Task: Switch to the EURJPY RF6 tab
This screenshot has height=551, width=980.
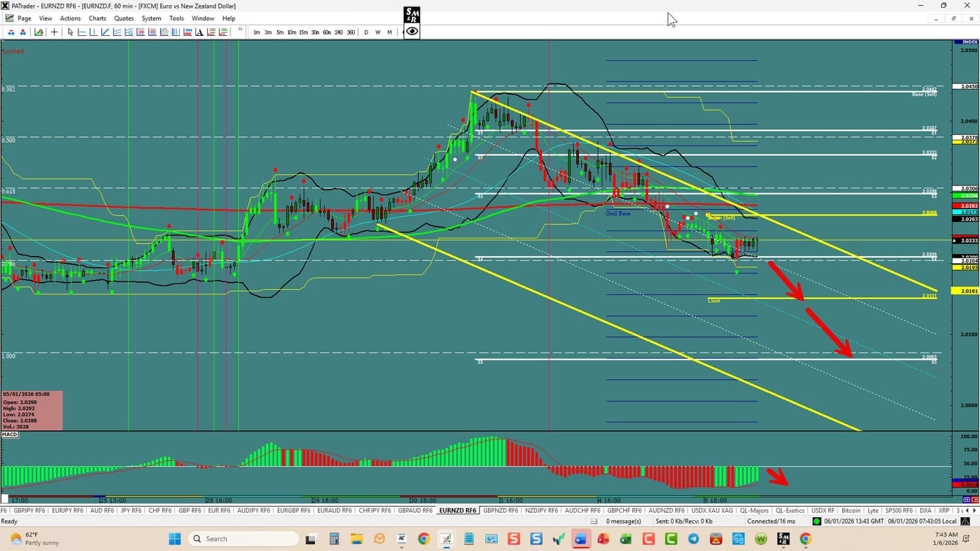Action: [x=67, y=511]
